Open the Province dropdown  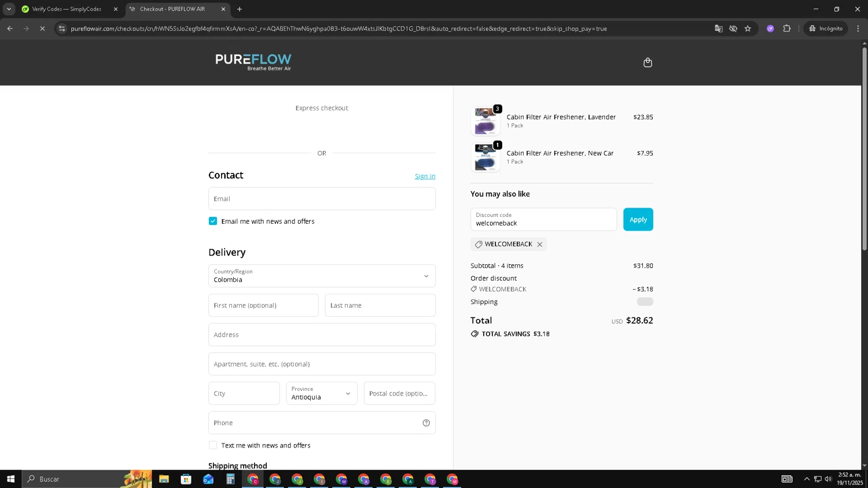pos(322,393)
